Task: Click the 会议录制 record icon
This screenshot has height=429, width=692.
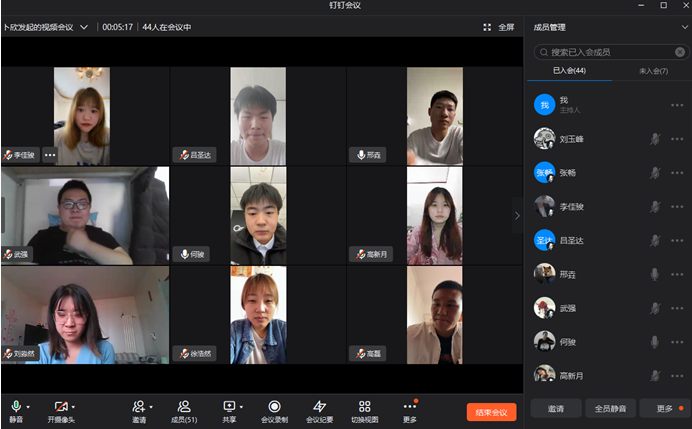Action: (274, 406)
